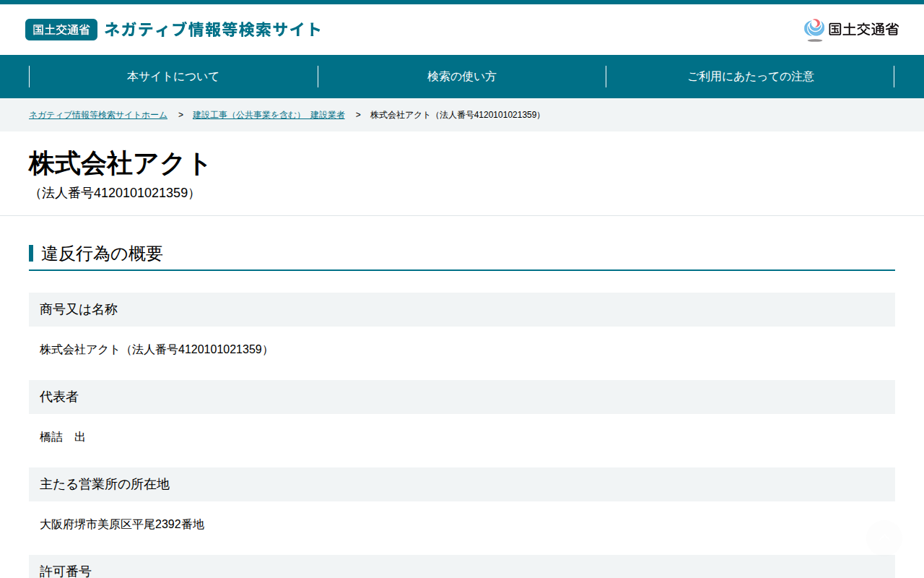Click the faint round scroll-to-top button
Image resolution: width=924 pixels, height=578 pixels.
point(884,538)
